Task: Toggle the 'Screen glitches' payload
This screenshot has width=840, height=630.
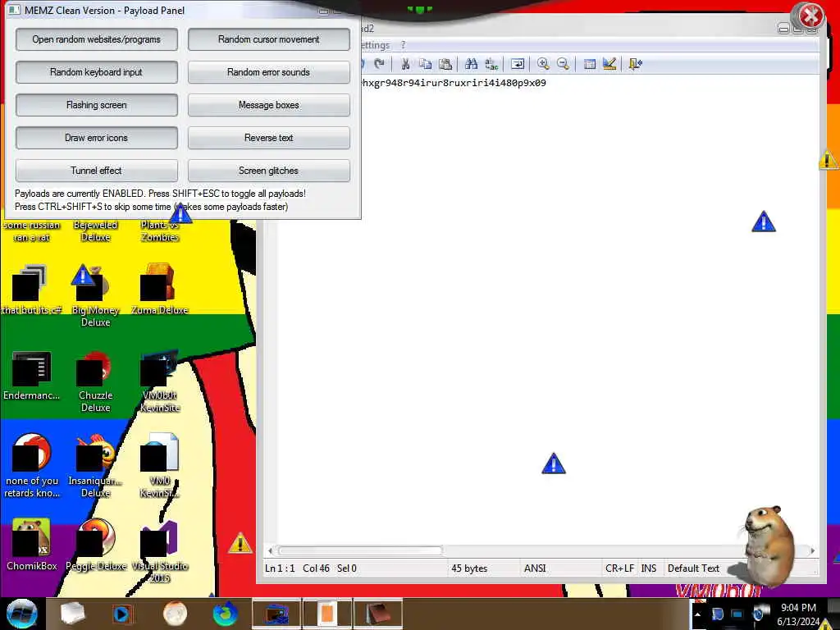Action: (269, 171)
